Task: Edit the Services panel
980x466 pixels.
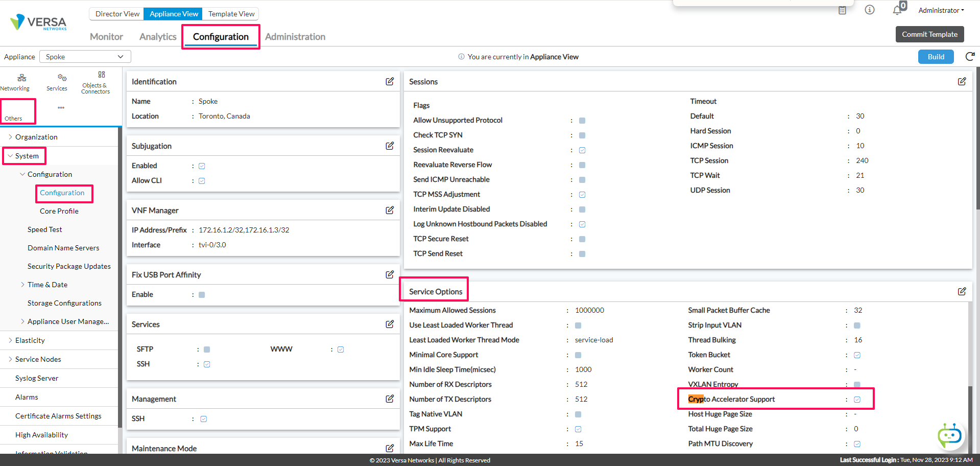Action: pyautogui.click(x=390, y=324)
